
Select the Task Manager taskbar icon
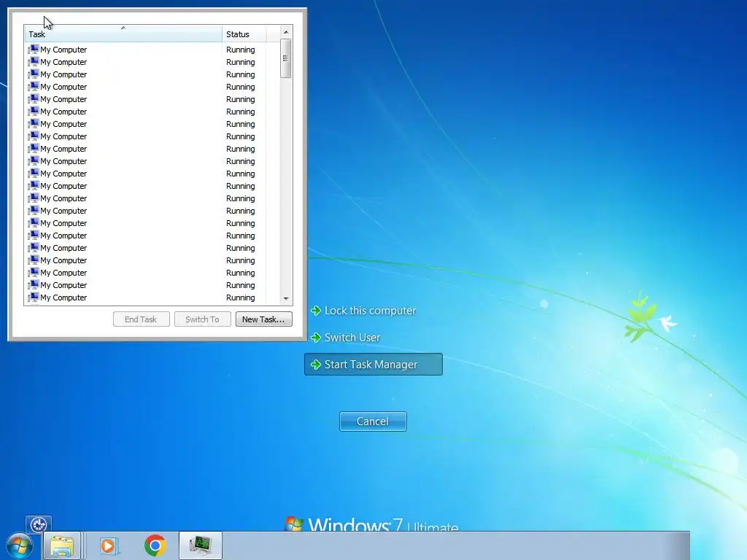click(201, 545)
